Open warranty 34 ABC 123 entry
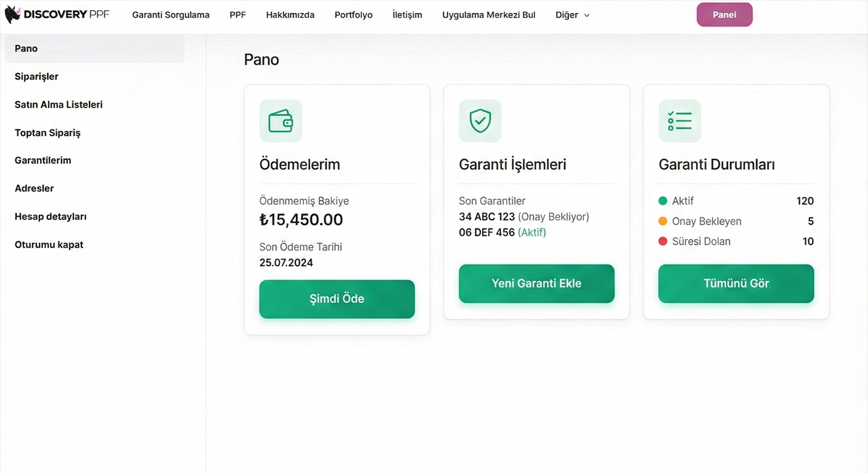The height and width of the screenshot is (473, 868). 486,217
